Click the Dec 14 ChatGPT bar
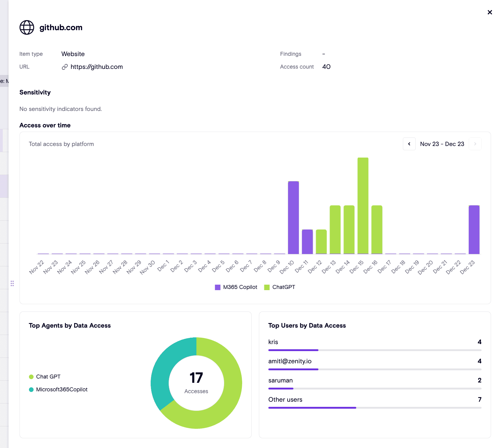 pyautogui.click(x=349, y=229)
